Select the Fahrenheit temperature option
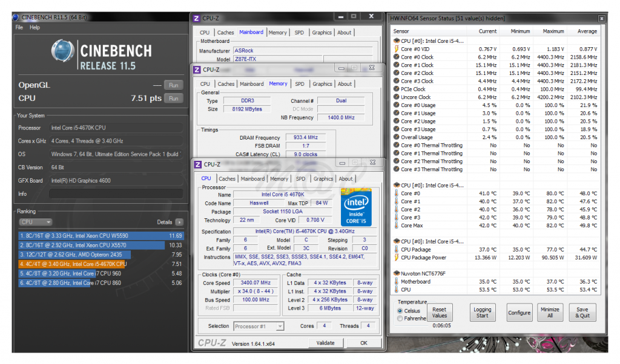The height and width of the screenshot is (364, 620). pos(400,319)
